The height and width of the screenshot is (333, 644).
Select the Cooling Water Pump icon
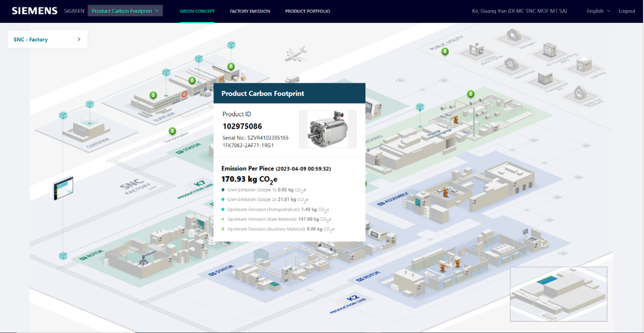(477, 50)
